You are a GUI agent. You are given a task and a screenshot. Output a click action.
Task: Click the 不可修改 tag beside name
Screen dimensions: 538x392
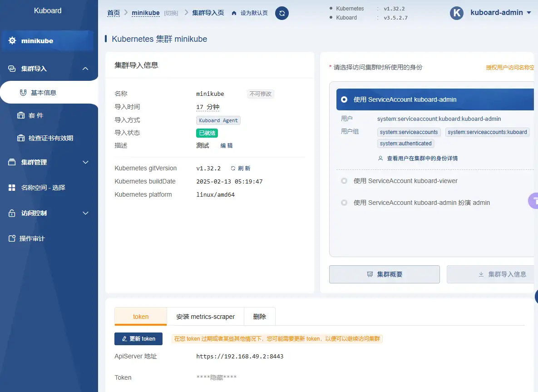(x=261, y=94)
